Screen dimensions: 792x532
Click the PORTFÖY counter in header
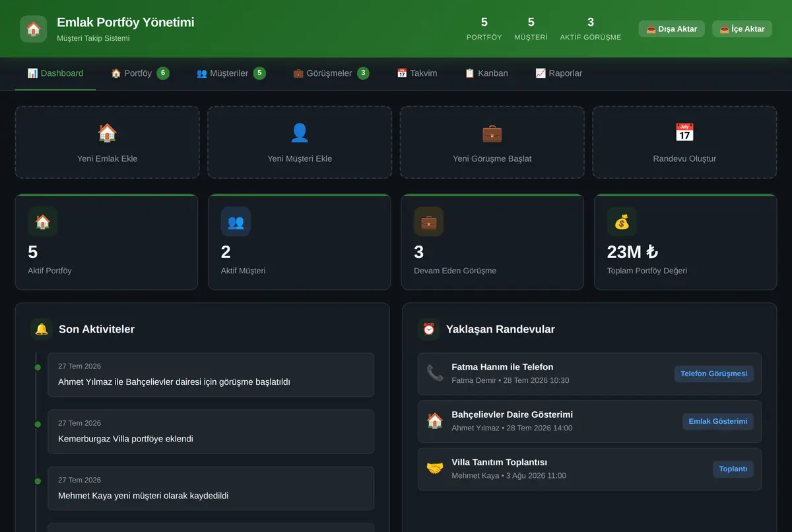coord(484,29)
